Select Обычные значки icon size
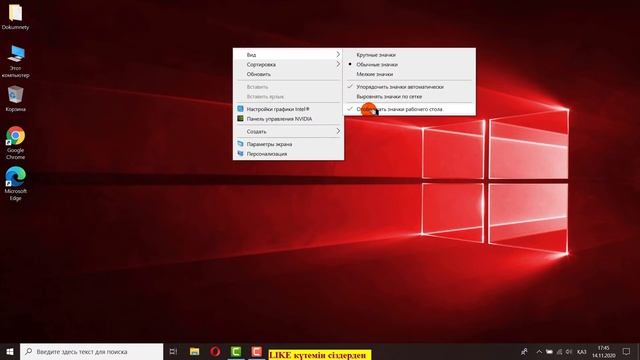 pyautogui.click(x=409, y=64)
